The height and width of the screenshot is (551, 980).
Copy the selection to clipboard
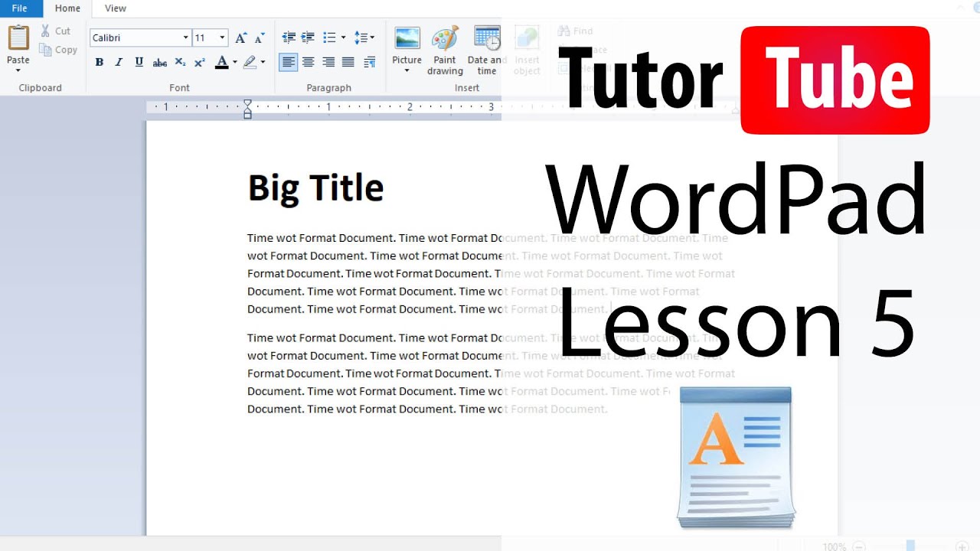pyautogui.click(x=59, y=50)
